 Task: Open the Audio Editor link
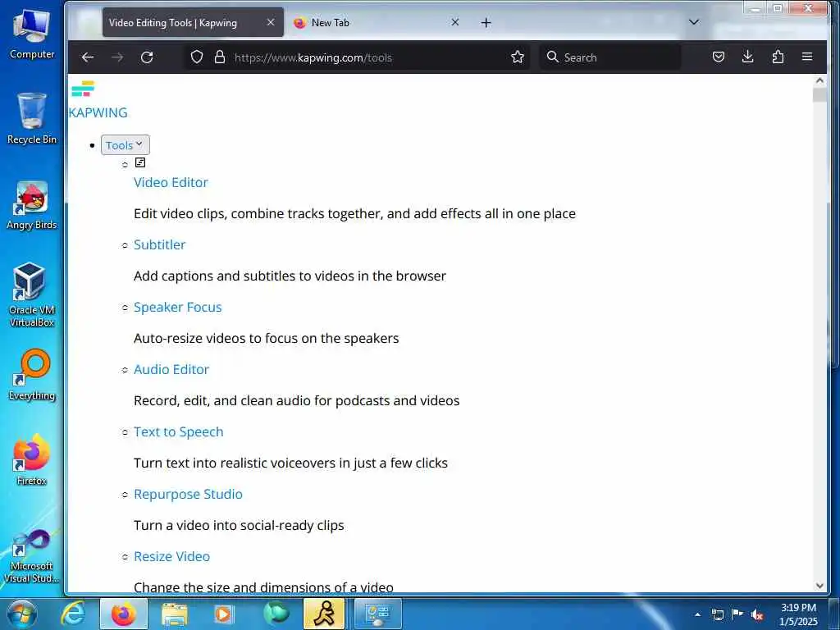tap(171, 369)
